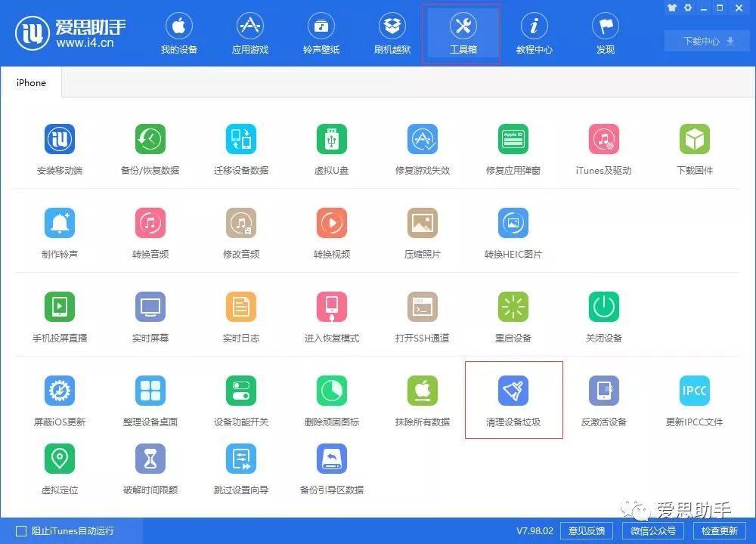Click the i4 爱思助手 logo

71,34
